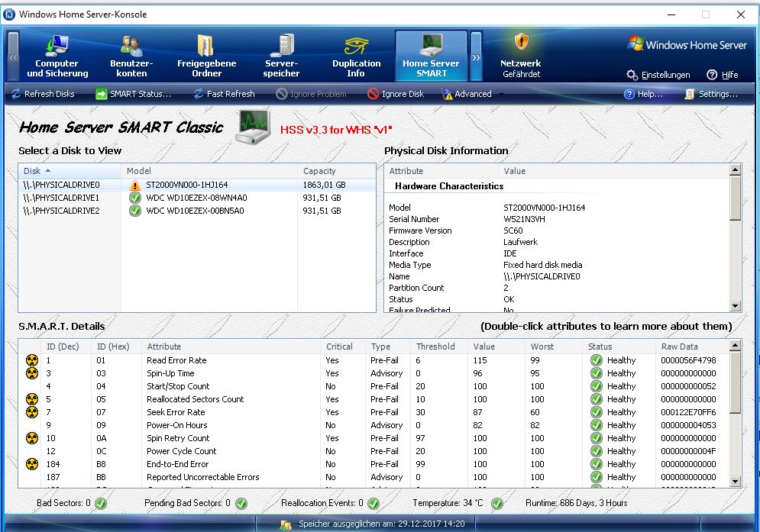Image resolution: width=760 pixels, height=532 pixels.
Task: Click the Netzwerk Gefährdet shield icon
Action: tap(521, 42)
